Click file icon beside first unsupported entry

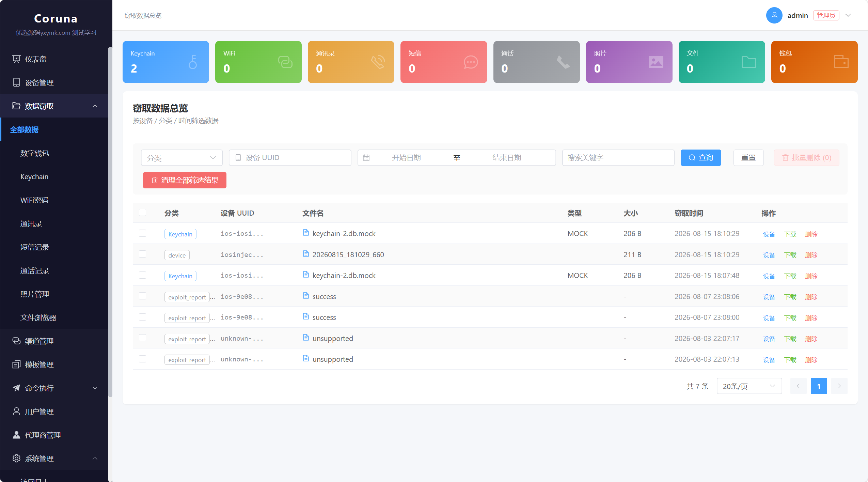(306, 338)
